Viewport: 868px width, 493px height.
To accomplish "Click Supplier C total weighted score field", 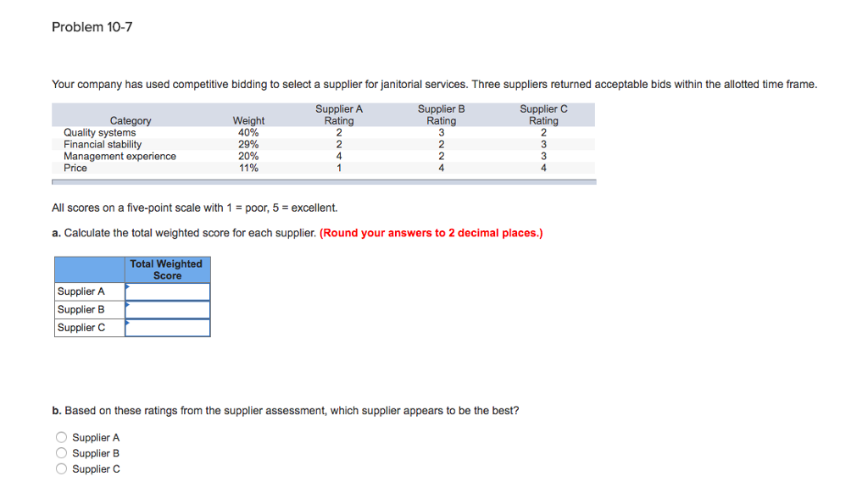I will [x=167, y=328].
